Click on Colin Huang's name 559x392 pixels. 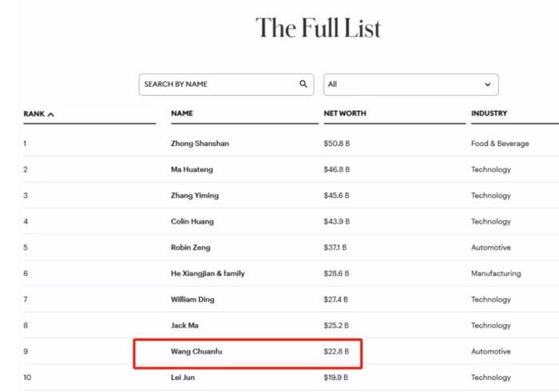tap(192, 221)
